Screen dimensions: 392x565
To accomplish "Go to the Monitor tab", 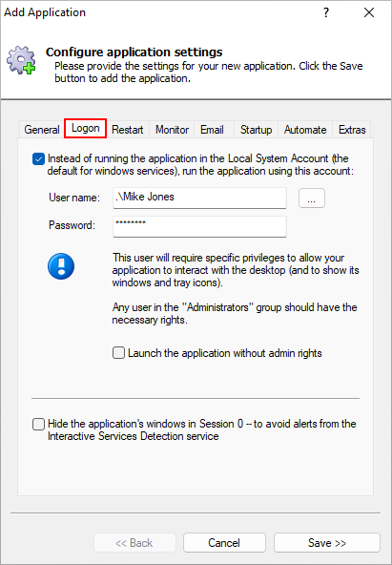I will coord(172,130).
